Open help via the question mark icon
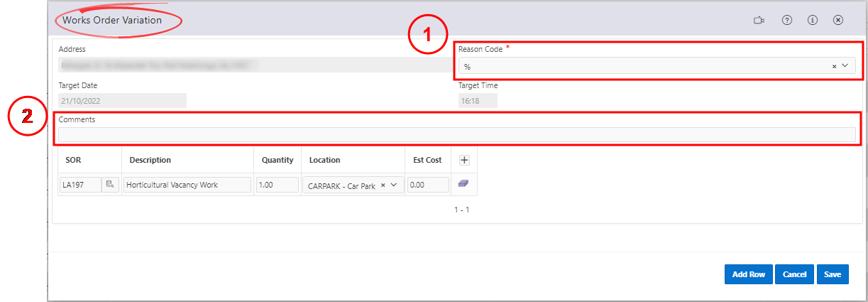Viewport: 868px width, 302px height. point(786,21)
